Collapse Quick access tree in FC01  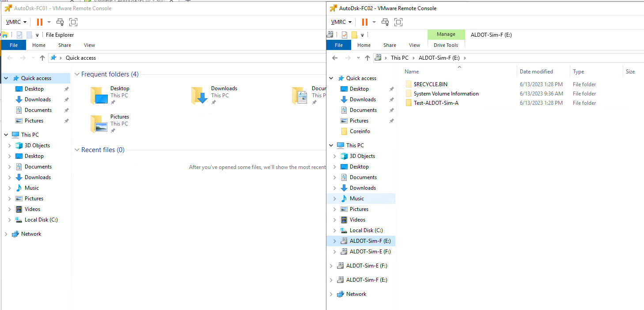(x=6, y=78)
